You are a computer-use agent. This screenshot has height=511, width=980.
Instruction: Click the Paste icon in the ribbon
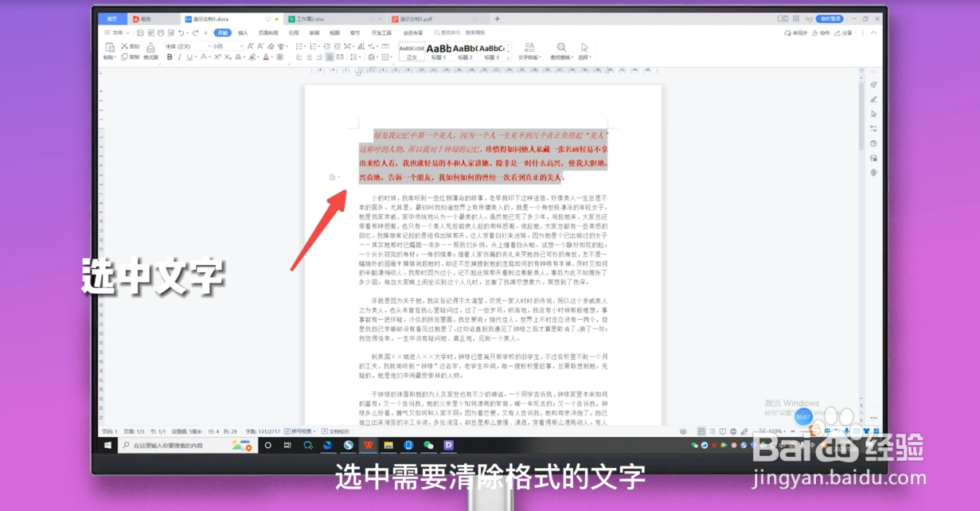(110, 47)
